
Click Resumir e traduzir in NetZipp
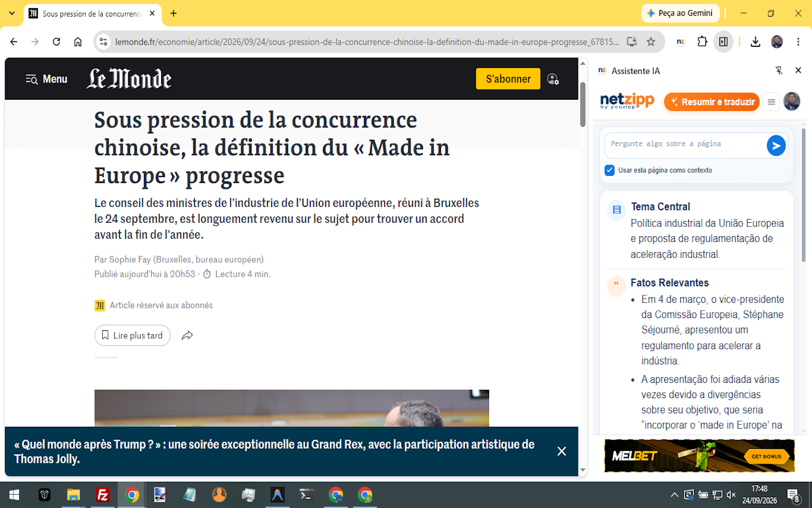tap(712, 102)
